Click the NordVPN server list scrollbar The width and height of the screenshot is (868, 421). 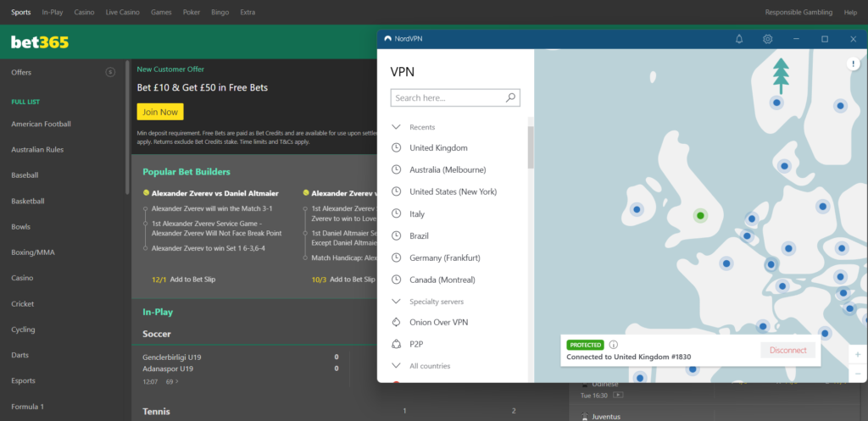[531, 147]
